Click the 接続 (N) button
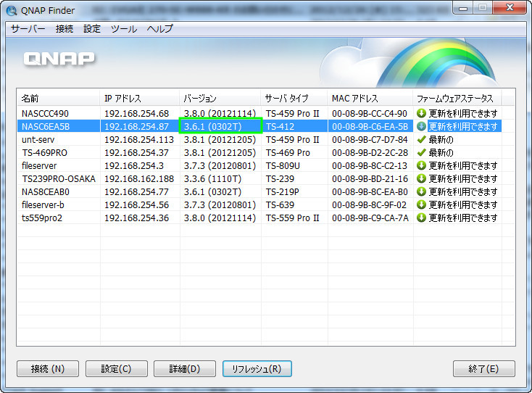Viewport: 532px width, 393px height. tap(48, 368)
